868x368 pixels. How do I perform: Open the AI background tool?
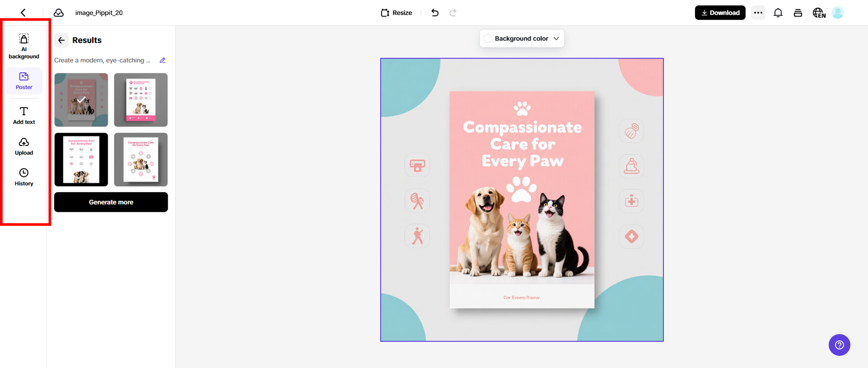(24, 46)
